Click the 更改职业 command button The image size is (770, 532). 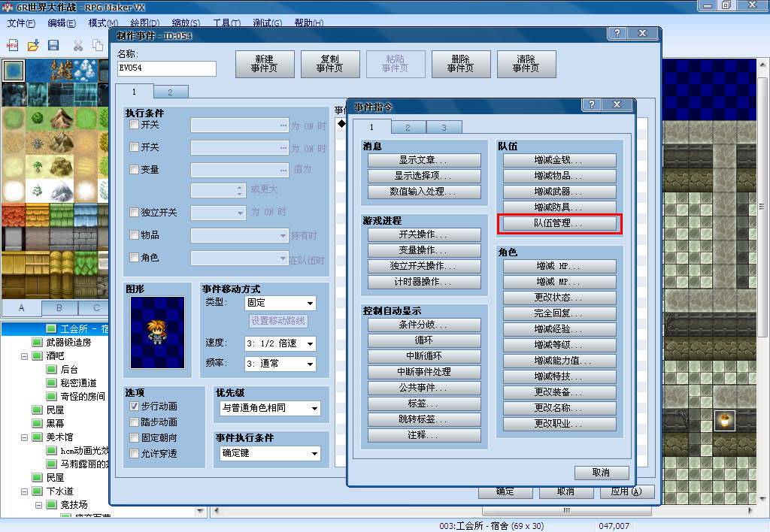pyautogui.click(x=559, y=424)
